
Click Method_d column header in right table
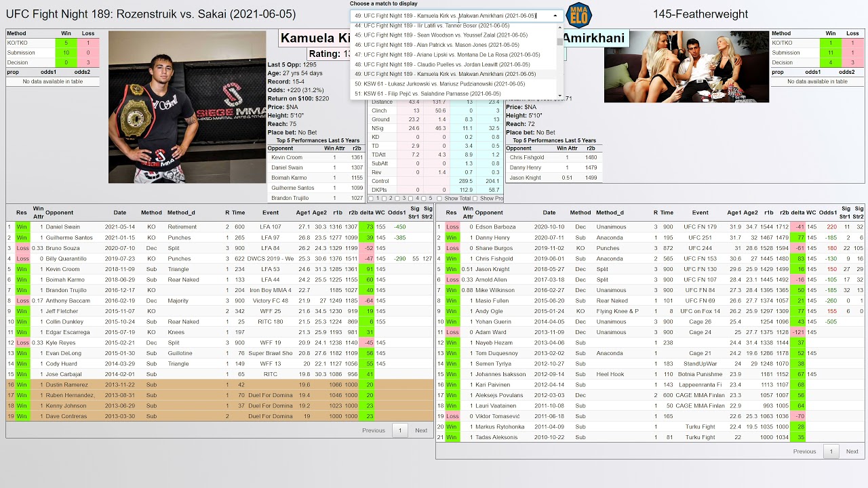click(610, 213)
